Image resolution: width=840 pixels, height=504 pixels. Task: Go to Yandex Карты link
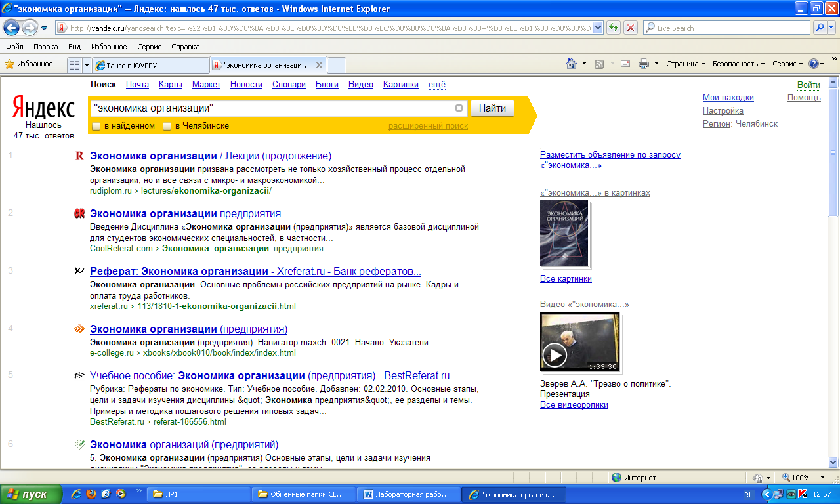[x=171, y=85]
